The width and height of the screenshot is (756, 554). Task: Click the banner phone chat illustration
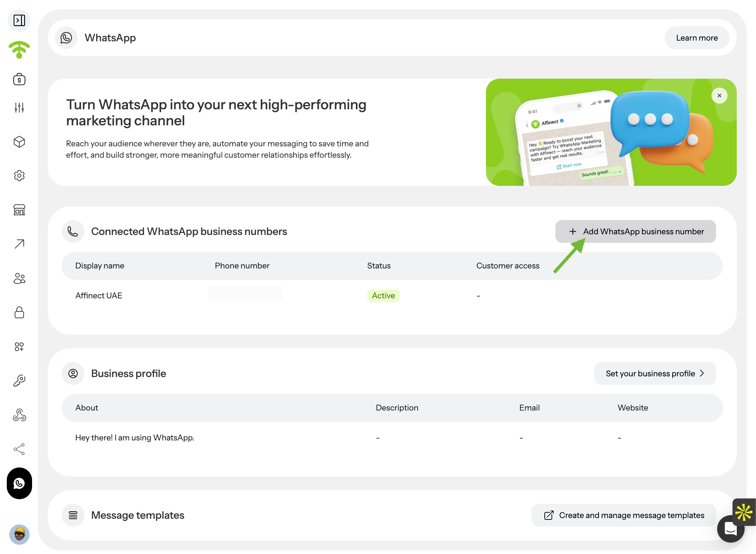click(x=611, y=132)
